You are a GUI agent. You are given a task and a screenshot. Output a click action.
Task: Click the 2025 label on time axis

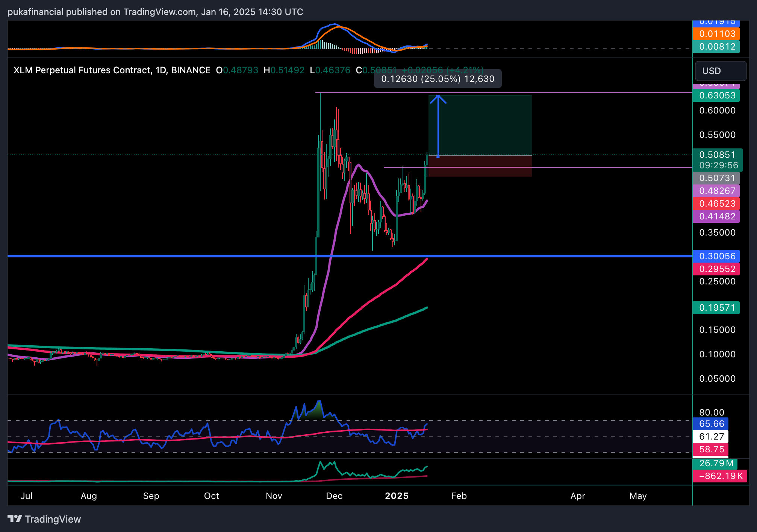397,496
